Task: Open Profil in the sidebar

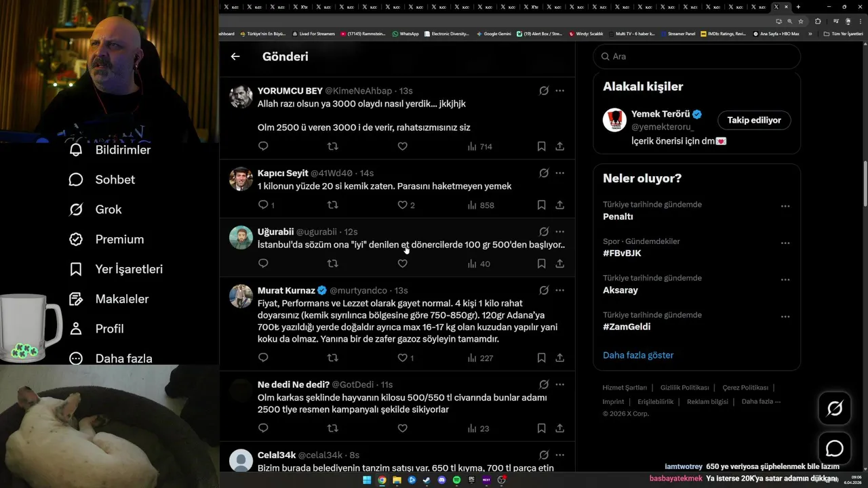Action: coord(96,329)
